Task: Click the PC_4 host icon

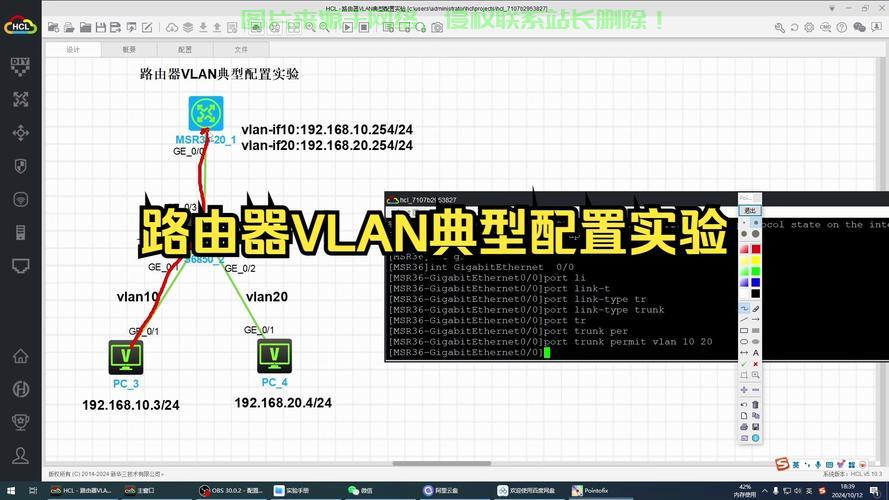Action: [x=274, y=356]
